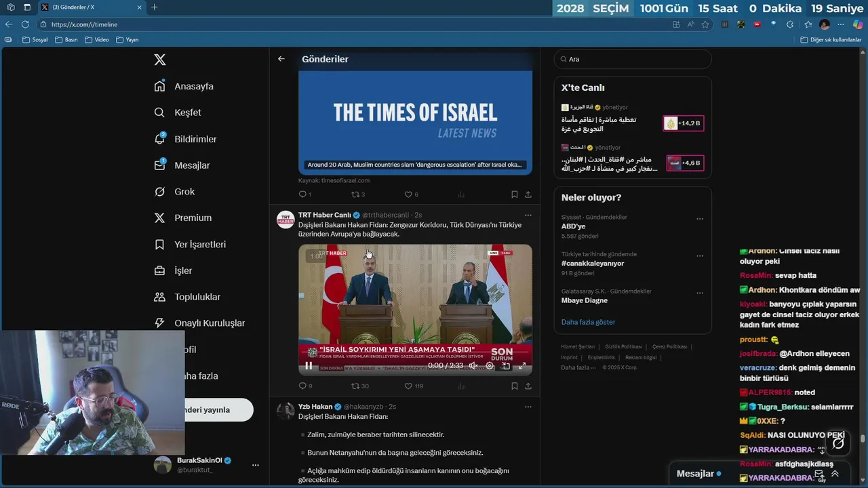Open Onaylı Kuruluşlar page

click(x=199, y=323)
